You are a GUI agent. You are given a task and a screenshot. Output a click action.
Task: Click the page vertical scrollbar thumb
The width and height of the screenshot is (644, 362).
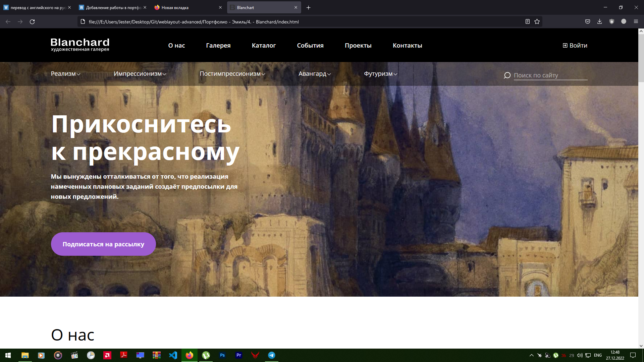click(641, 58)
